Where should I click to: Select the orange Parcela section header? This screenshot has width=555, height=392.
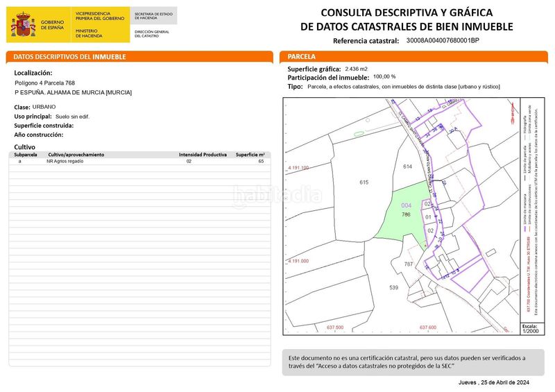click(413, 57)
